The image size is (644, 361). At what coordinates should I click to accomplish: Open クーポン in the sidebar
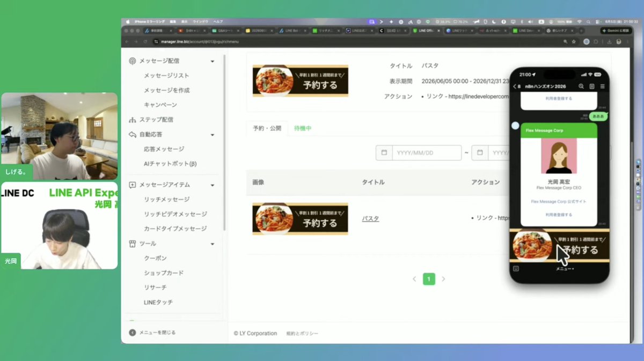tap(155, 259)
